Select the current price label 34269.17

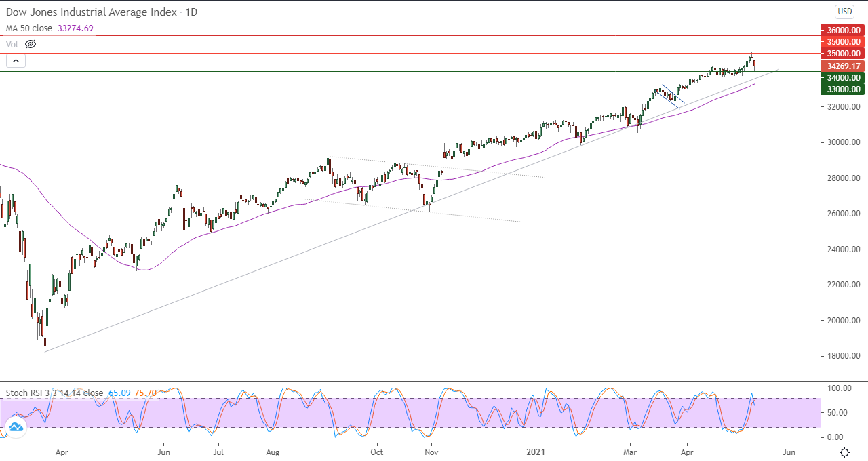(842, 66)
